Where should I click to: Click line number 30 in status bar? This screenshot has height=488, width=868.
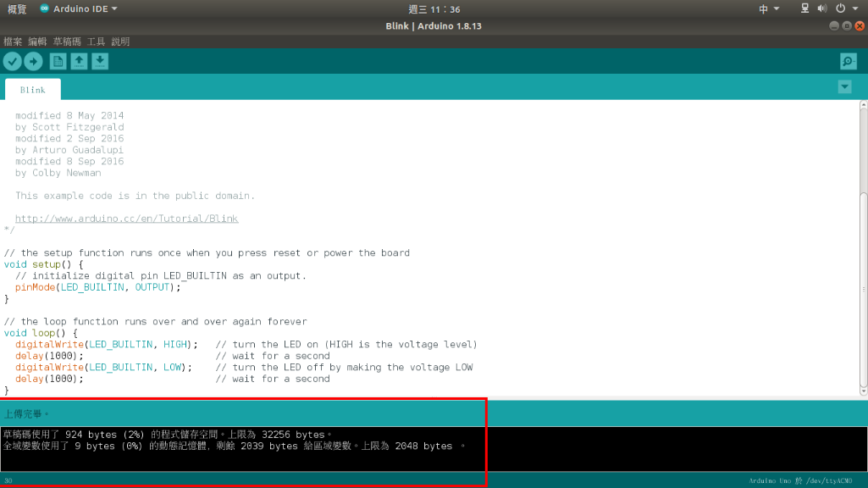point(8,481)
